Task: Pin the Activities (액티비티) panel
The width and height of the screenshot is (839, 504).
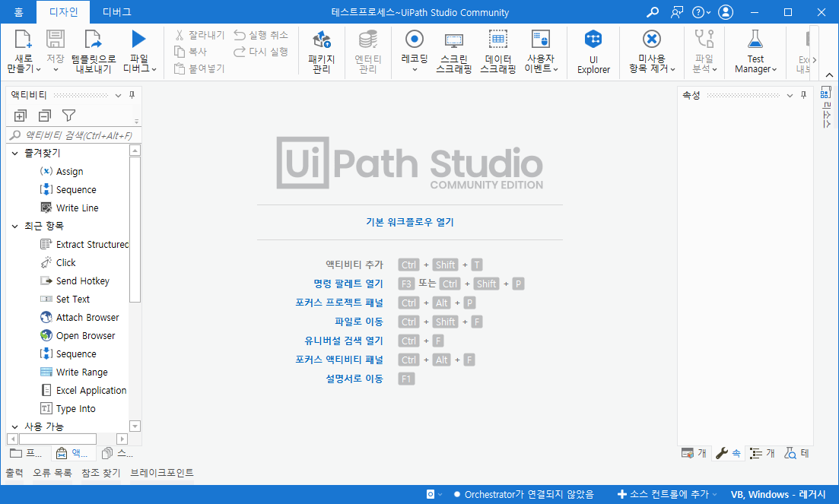Action: 132,95
